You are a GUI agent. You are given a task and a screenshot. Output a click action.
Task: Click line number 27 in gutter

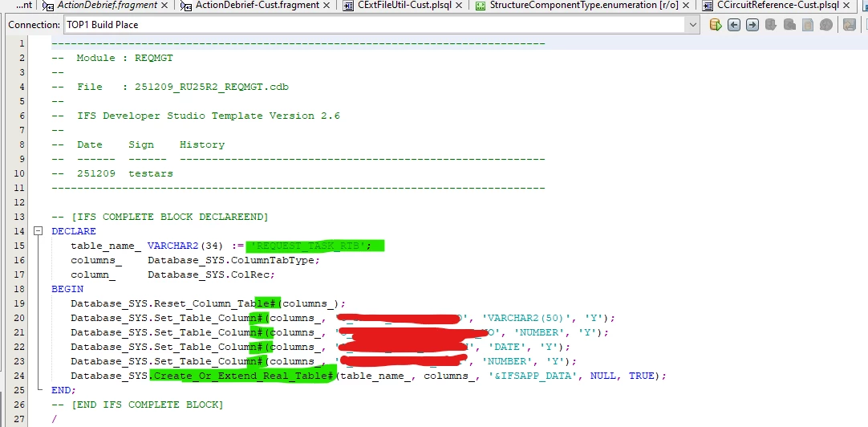coord(18,419)
